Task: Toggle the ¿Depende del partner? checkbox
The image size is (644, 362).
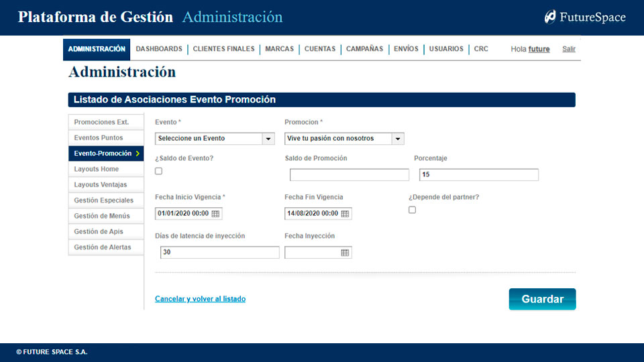Action: (412, 210)
